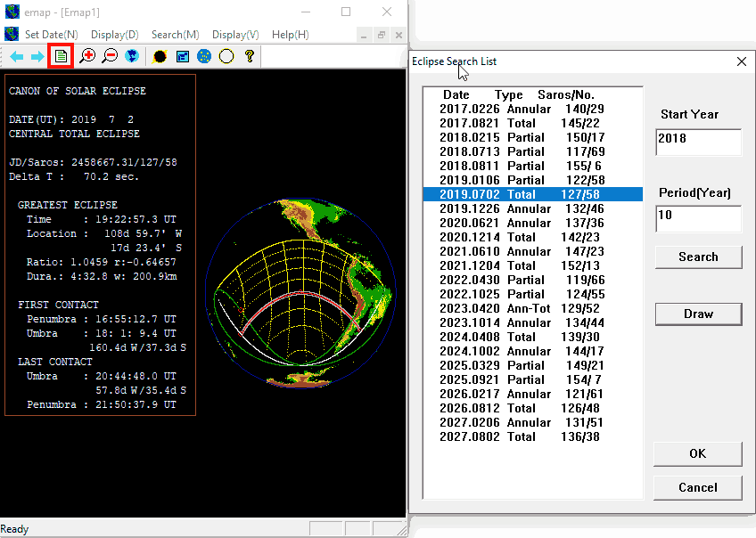Select eclipse 2026.0812 Total 126/48

click(533, 408)
